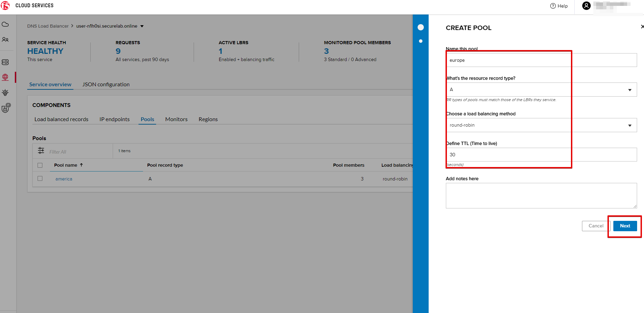The width and height of the screenshot is (644, 313).
Task: Click the second wizard step indicator dot
Action: pos(421,41)
